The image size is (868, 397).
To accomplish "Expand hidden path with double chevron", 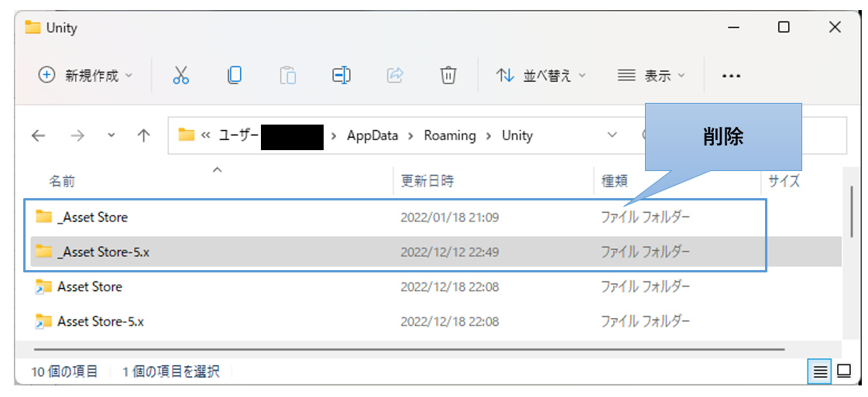I will [x=205, y=135].
